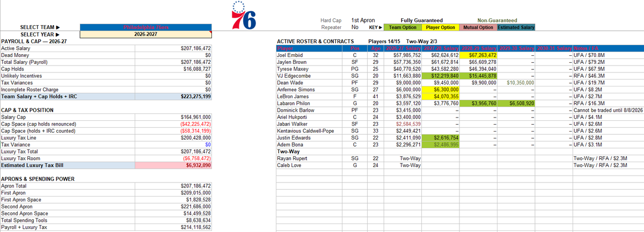This screenshot has height=232, width=644.
Task: Select the 2029-30 Salary column header
Action: 516,49
